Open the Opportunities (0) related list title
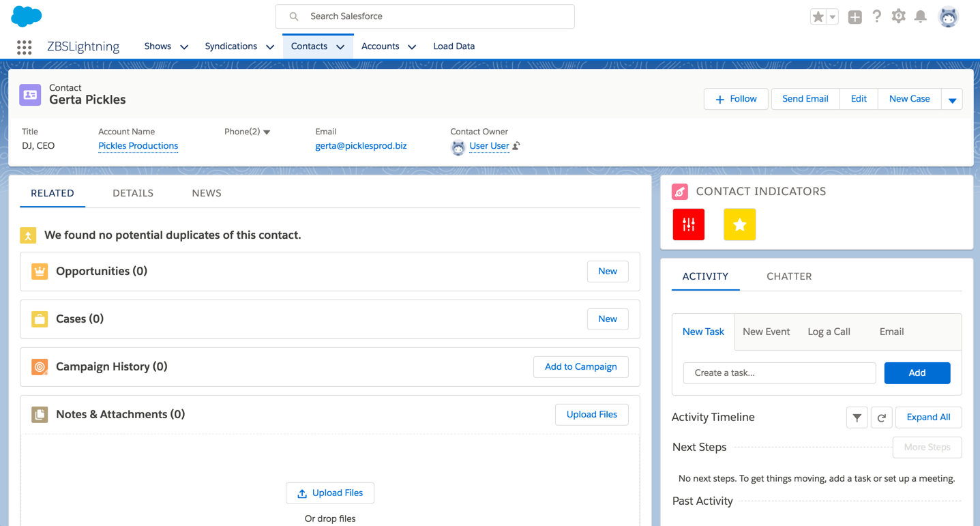980x526 pixels. coord(102,272)
